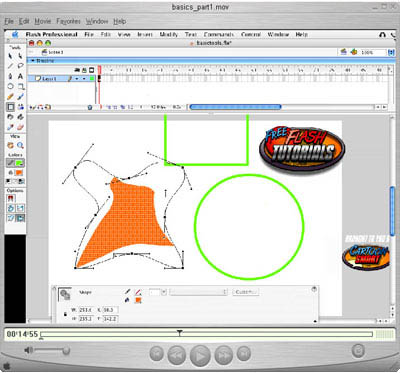Viewport: 400px width, 373px height.
Task: Click the Edit Scene icon
Action: (x=343, y=52)
